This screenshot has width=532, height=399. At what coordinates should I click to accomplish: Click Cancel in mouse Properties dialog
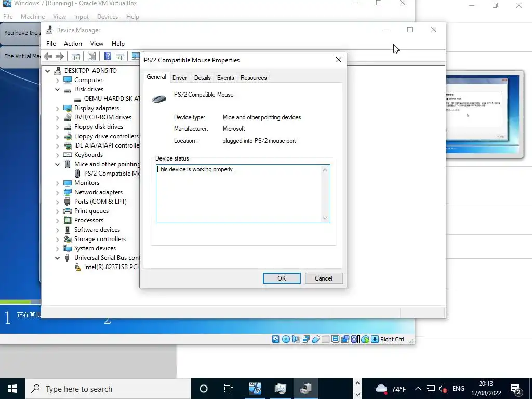point(323,278)
